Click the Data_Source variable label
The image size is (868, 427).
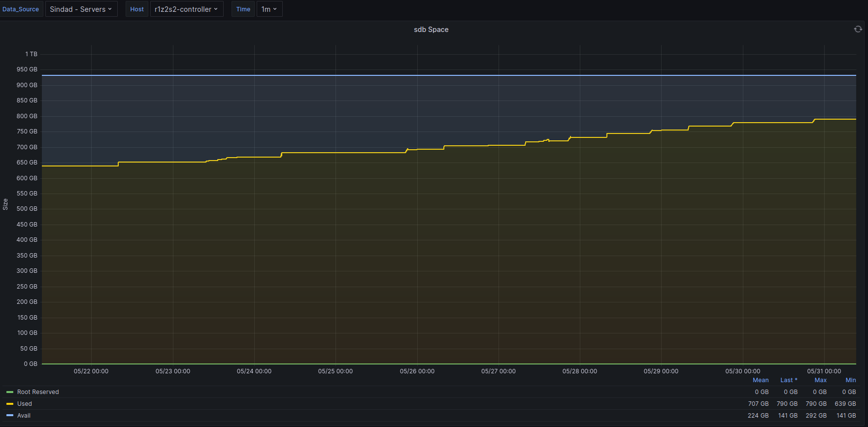(21, 9)
